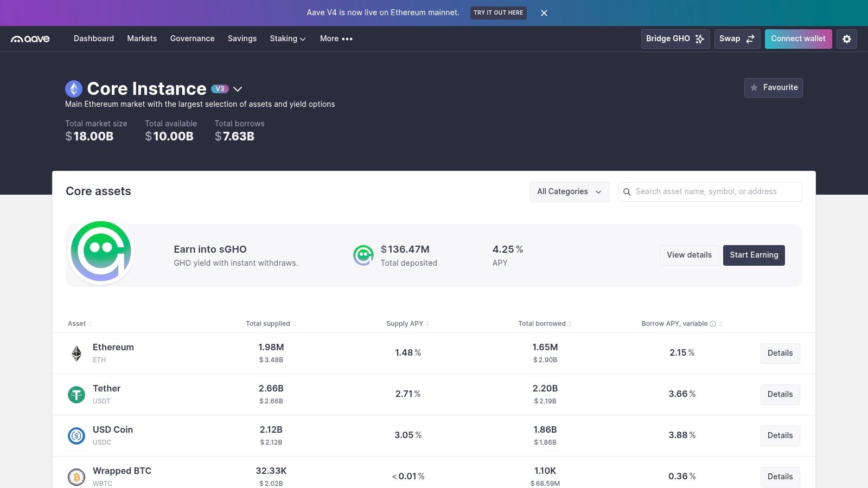The height and width of the screenshot is (488, 868).
Task: Click the V3 version badge
Action: (x=220, y=89)
